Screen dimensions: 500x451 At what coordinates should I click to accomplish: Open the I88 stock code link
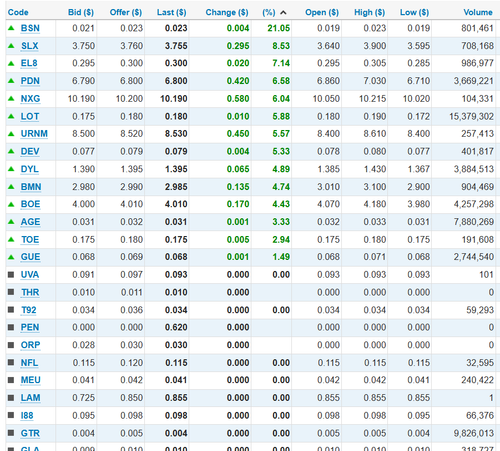(x=27, y=415)
